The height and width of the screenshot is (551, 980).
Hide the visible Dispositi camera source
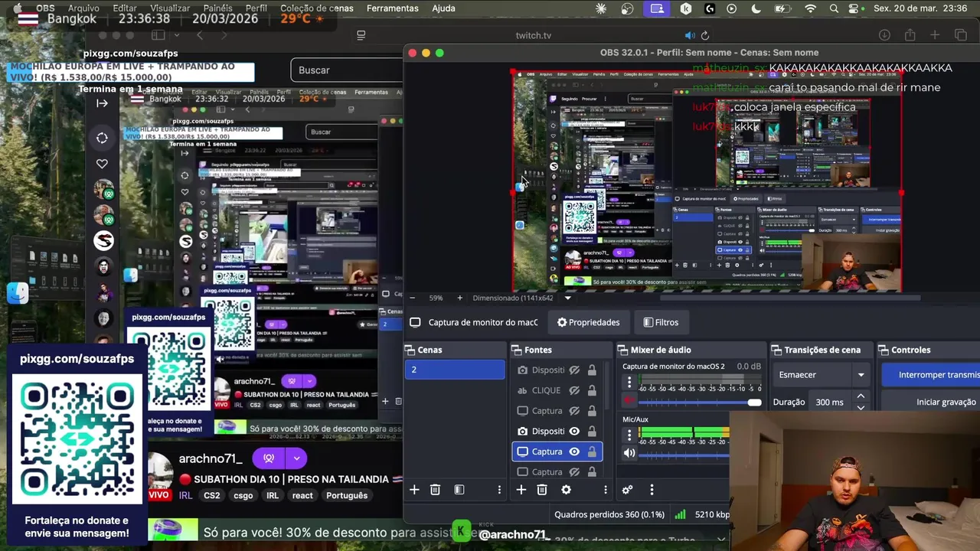pos(574,432)
